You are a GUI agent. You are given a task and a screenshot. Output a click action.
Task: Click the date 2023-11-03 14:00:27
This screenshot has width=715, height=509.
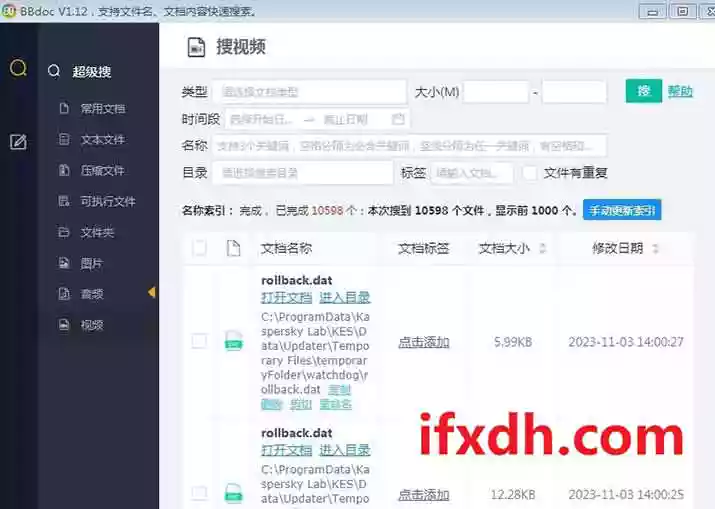point(626,342)
